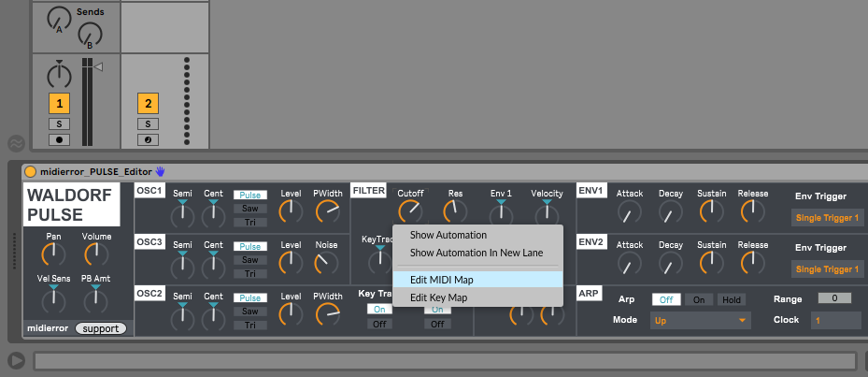Screen dimensions: 868x377
Task: Click OSC1 PWidth knob
Action: coord(328,211)
